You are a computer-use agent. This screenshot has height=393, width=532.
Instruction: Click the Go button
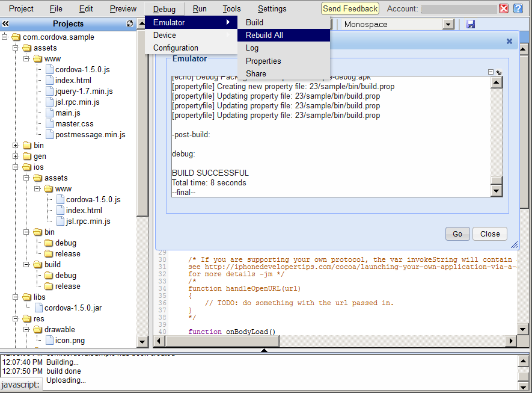pyautogui.click(x=457, y=234)
